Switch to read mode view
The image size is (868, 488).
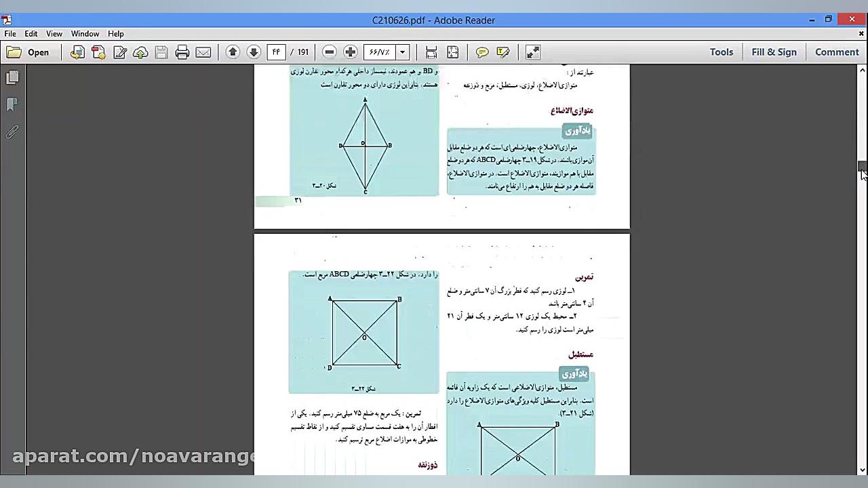[533, 52]
